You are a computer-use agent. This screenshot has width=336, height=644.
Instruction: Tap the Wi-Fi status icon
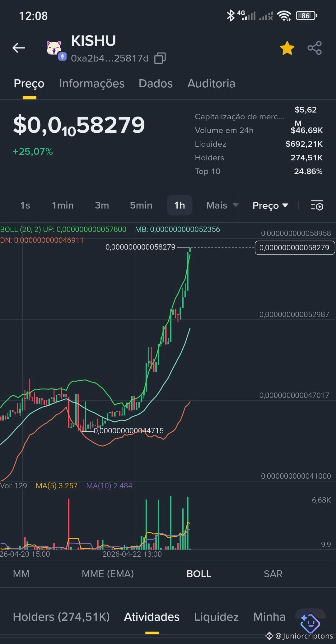[x=284, y=16]
